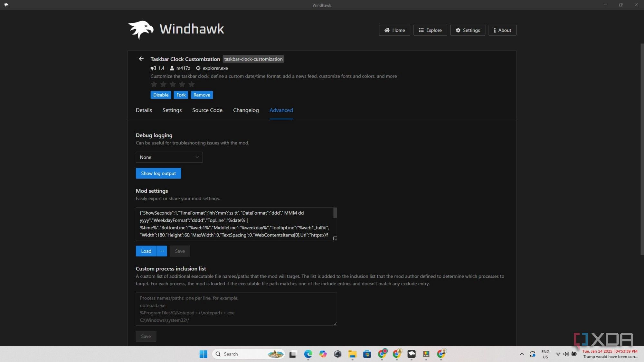Image resolution: width=644 pixels, height=362 pixels.
Task: Switch to the mod Settings tab
Action: 172,110
